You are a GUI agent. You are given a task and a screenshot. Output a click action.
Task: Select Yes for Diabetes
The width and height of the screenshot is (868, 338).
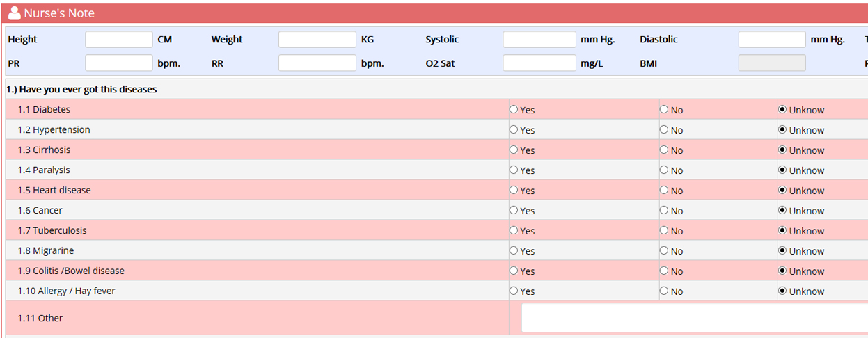(514, 110)
